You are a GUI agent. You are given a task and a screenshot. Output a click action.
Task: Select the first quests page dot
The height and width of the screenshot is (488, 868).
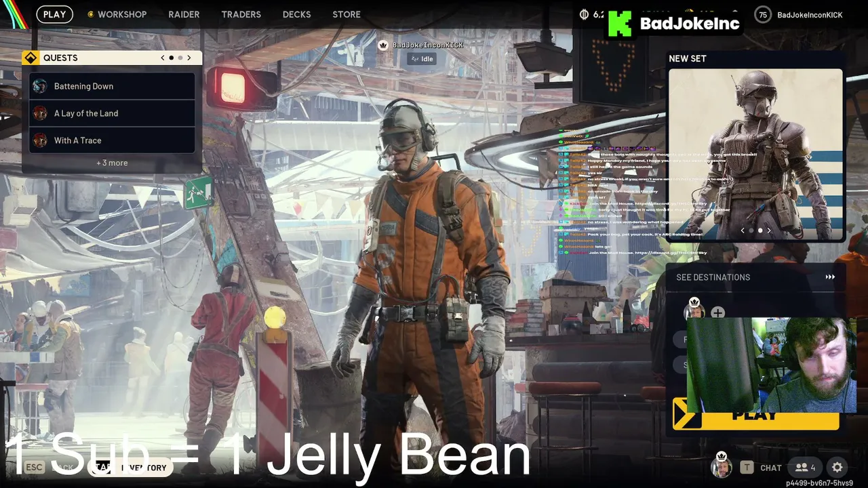point(171,58)
